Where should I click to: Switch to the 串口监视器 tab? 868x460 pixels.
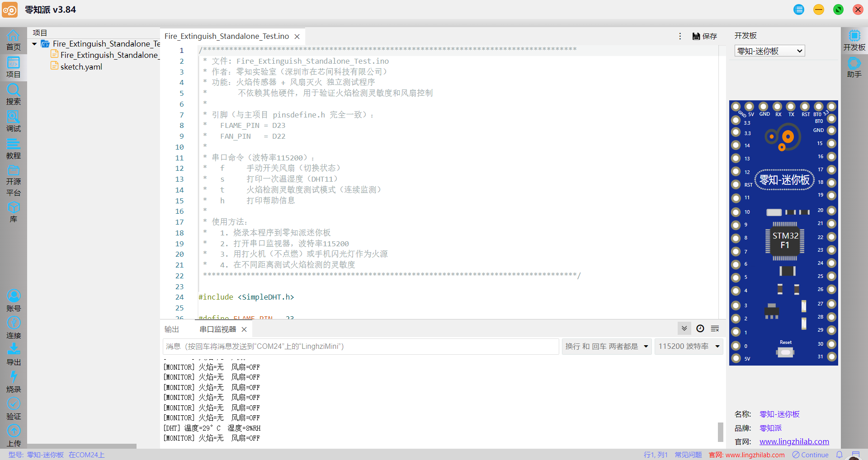click(x=218, y=329)
